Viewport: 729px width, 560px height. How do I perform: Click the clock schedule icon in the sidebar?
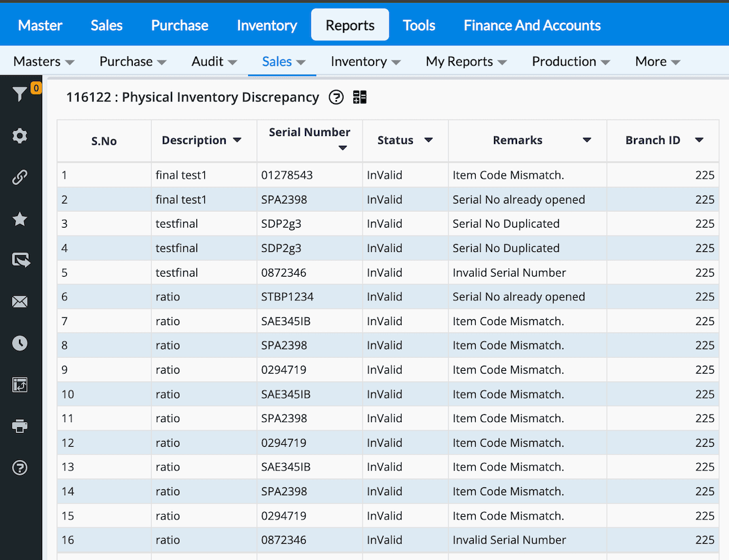20,343
